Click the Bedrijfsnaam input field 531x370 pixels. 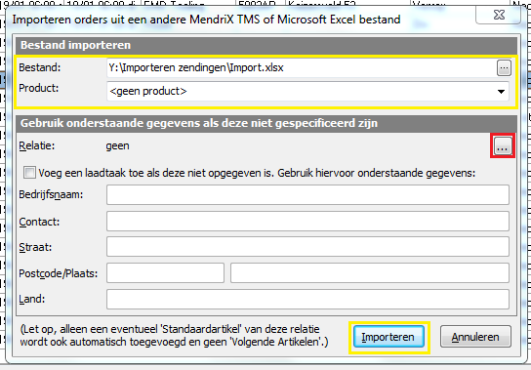point(308,195)
